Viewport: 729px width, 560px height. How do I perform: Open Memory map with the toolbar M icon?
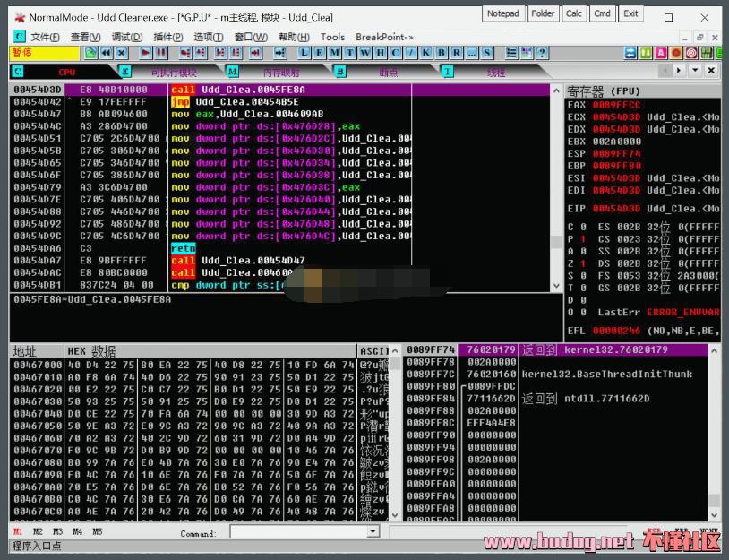(x=334, y=53)
